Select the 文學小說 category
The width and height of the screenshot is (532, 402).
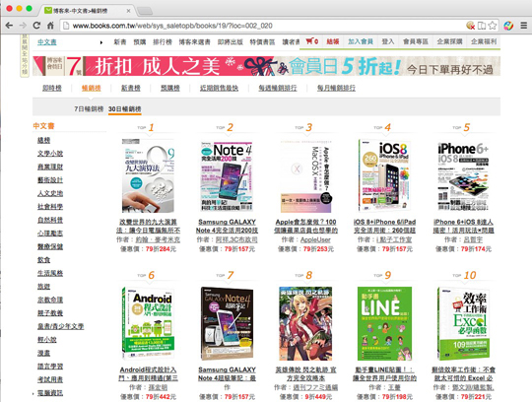click(50, 154)
